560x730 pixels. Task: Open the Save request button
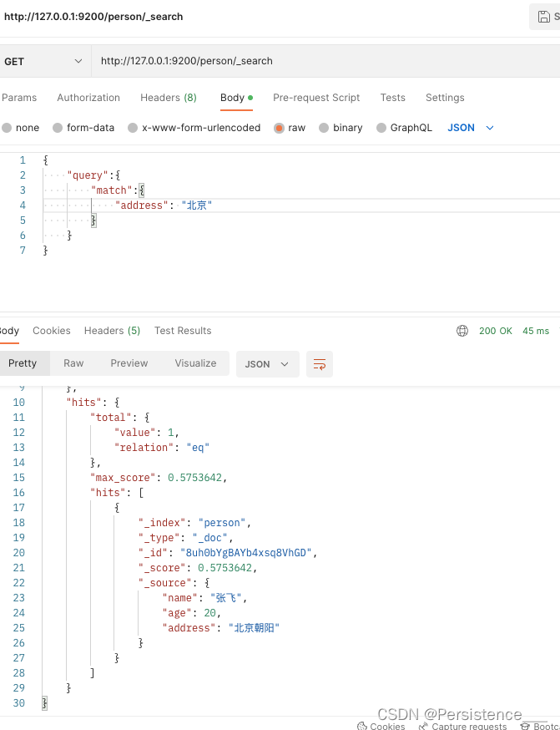point(545,17)
